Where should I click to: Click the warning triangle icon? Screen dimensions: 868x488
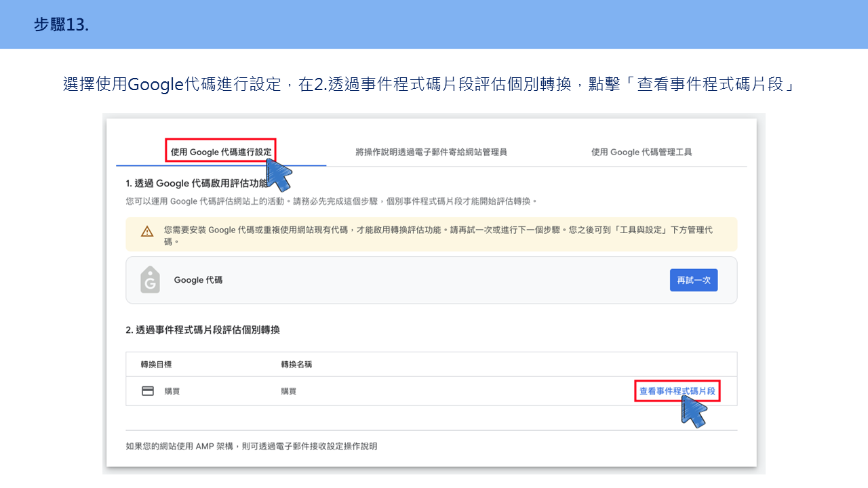tap(147, 232)
